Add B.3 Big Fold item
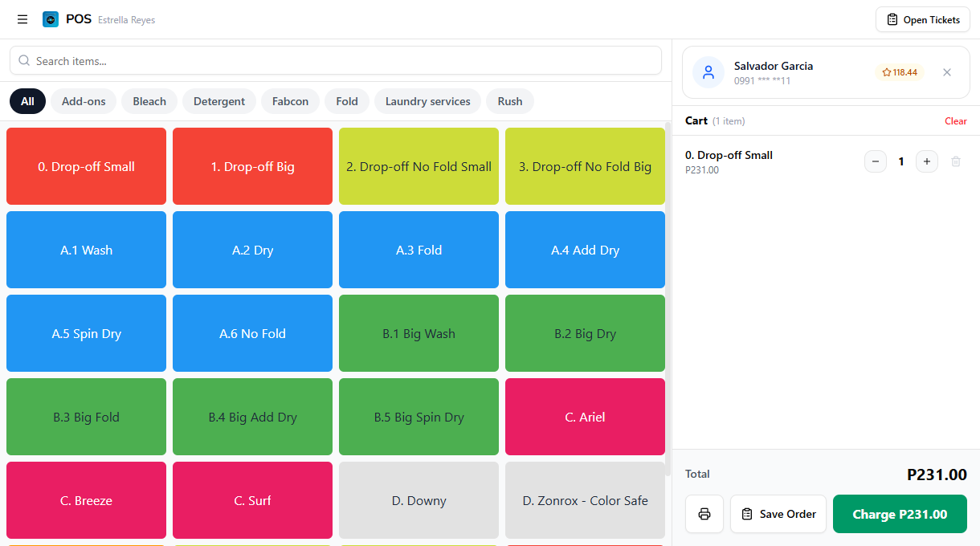The width and height of the screenshot is (980, 546). [x=86, y=417]
